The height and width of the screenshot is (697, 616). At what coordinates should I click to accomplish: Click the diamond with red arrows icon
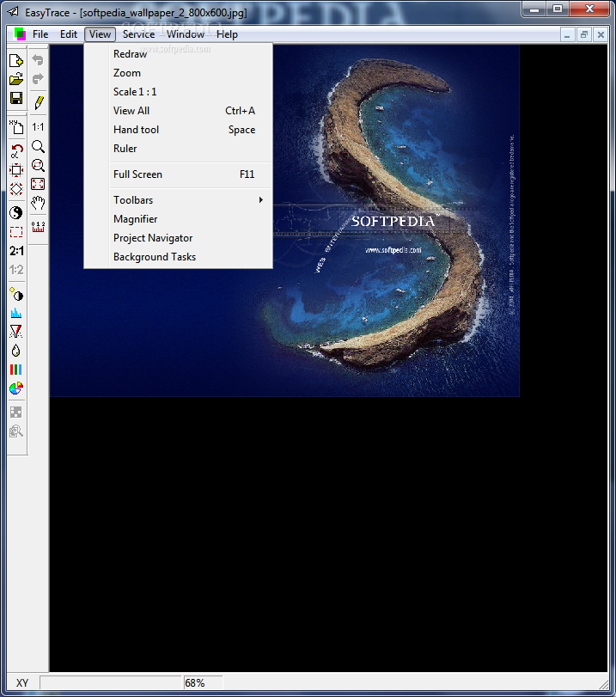tap(16, 189)
